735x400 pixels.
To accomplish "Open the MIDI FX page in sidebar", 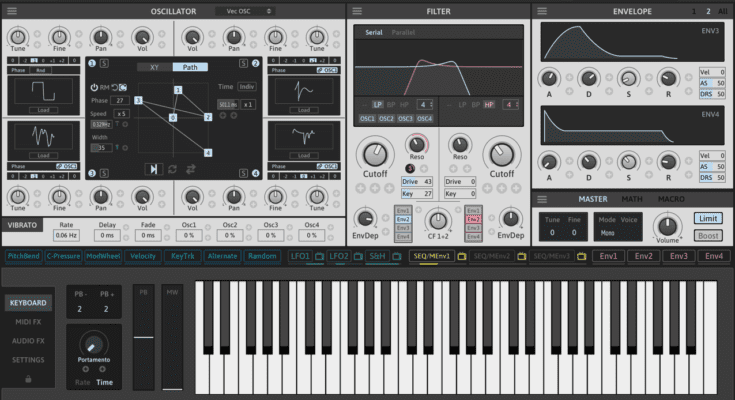I will click(x=28, y=322).
